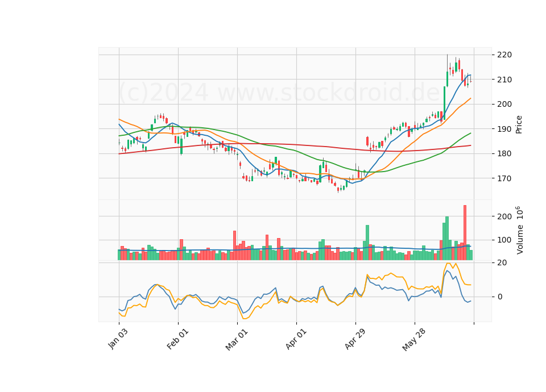
Task: Click the 'Price' axis title
Action: [x=519, y=124]
